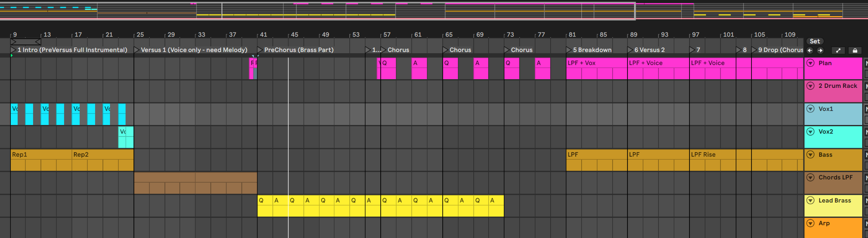Click the 5 Breakdown locator triangle
868x238 pixels.
pos(569,50)
